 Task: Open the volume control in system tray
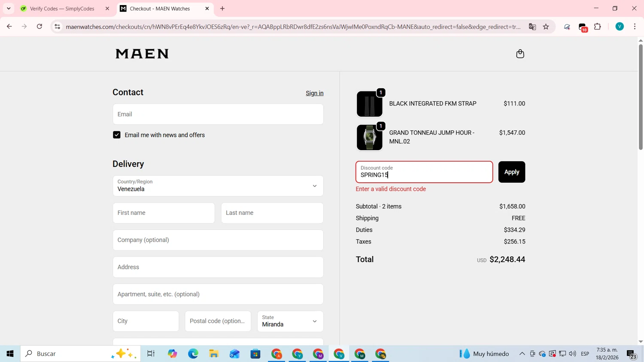[x=572, y=354]
